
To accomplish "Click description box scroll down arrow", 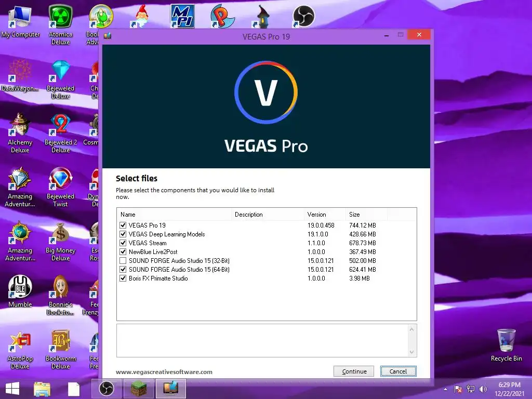I will pyautogui.click(x=412, y=352).
